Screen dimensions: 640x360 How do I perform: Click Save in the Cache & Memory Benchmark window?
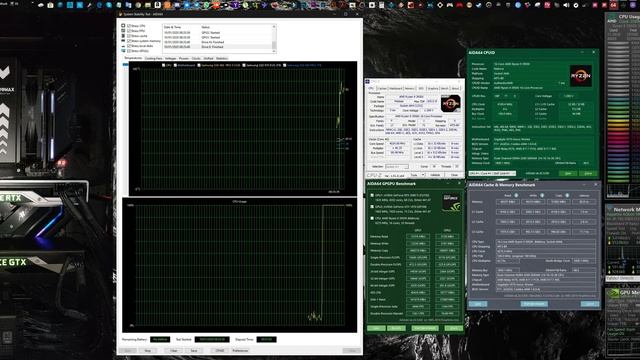[478, 304]
